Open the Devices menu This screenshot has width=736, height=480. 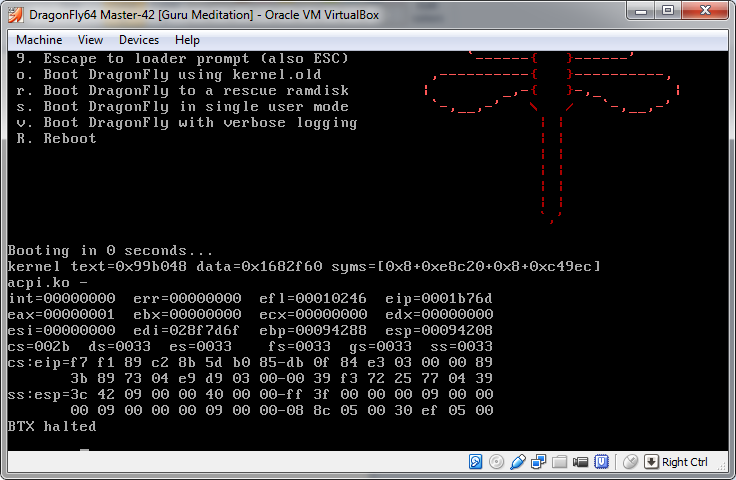[x=138, y=40]
